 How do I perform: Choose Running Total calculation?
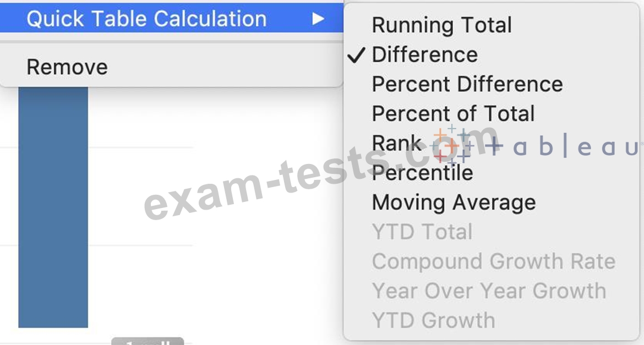coord(441,25)
